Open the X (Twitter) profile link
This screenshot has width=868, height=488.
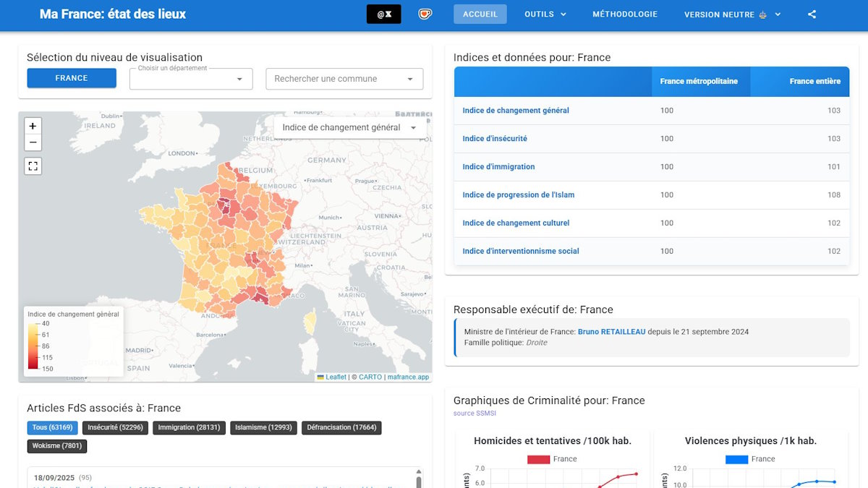coord(383,14)
